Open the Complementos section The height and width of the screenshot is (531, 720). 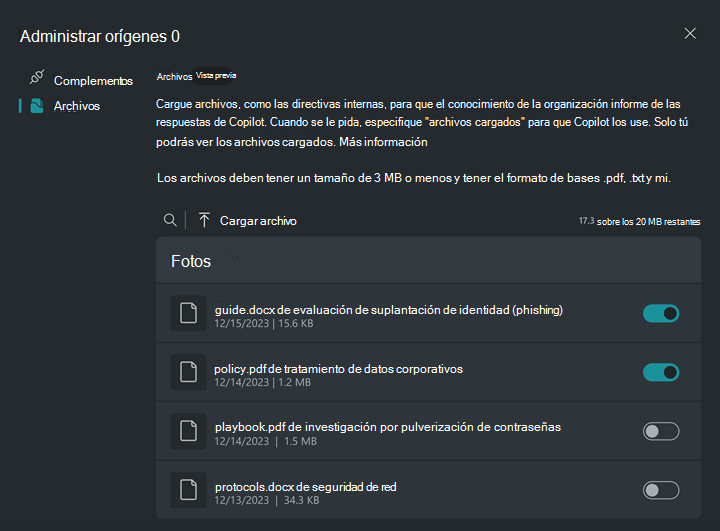[x=92, y=80]
